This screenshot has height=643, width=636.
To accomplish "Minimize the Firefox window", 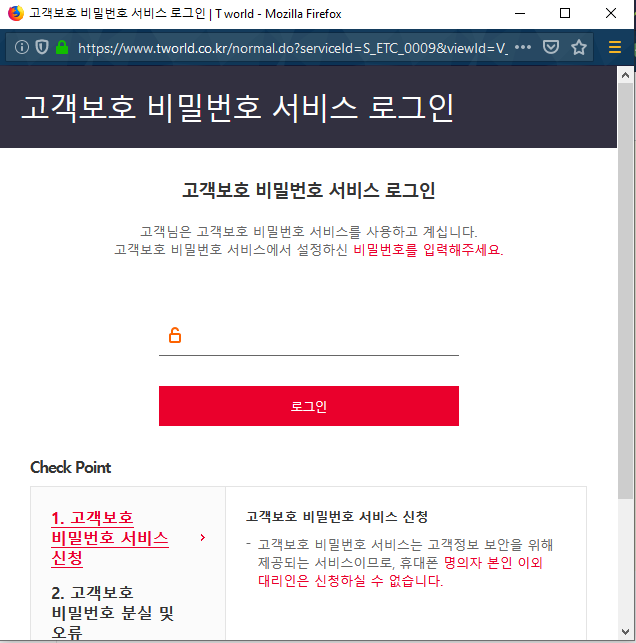I will pyautogui.click(x=519, y=13).
